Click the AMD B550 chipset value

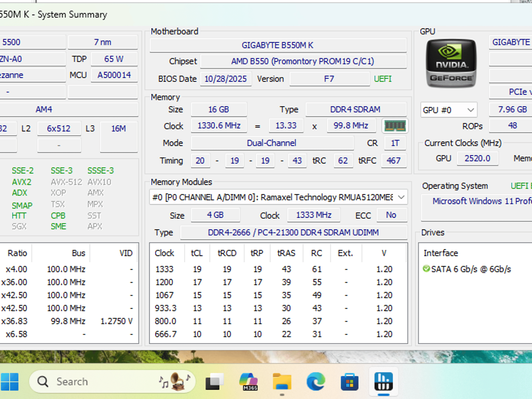303,61
